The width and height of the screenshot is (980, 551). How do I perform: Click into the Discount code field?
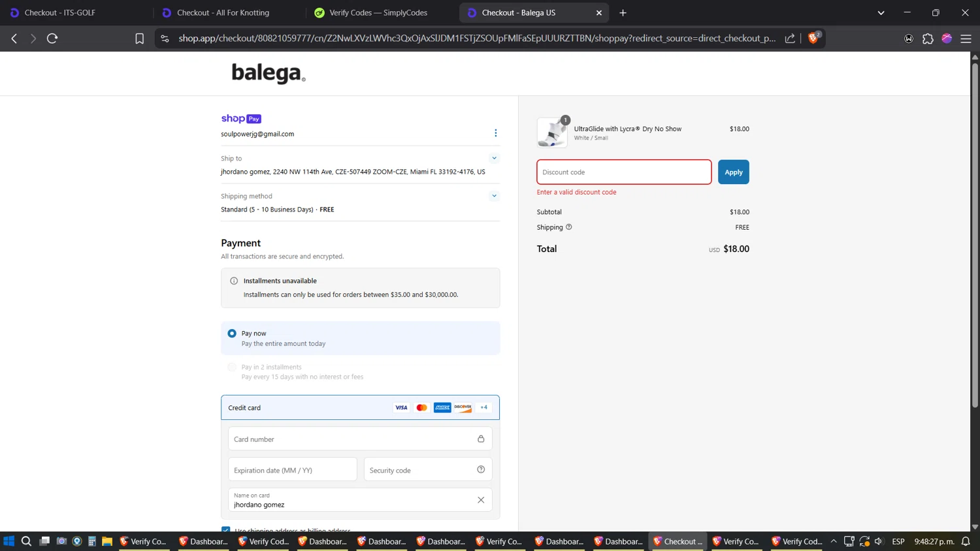[624, 172]
